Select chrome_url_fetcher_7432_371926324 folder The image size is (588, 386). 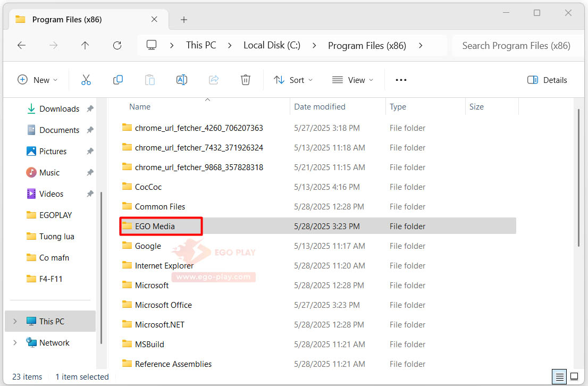pos(199,148)
